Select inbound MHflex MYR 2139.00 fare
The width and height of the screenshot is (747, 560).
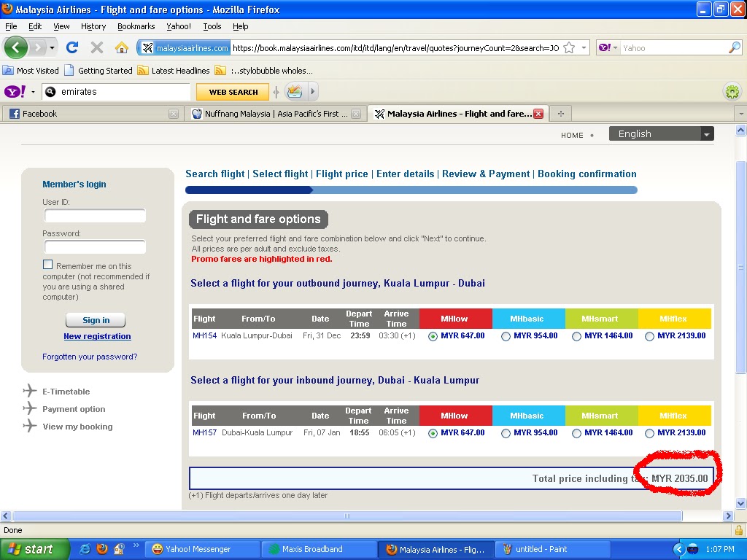[x=649, y=433]
